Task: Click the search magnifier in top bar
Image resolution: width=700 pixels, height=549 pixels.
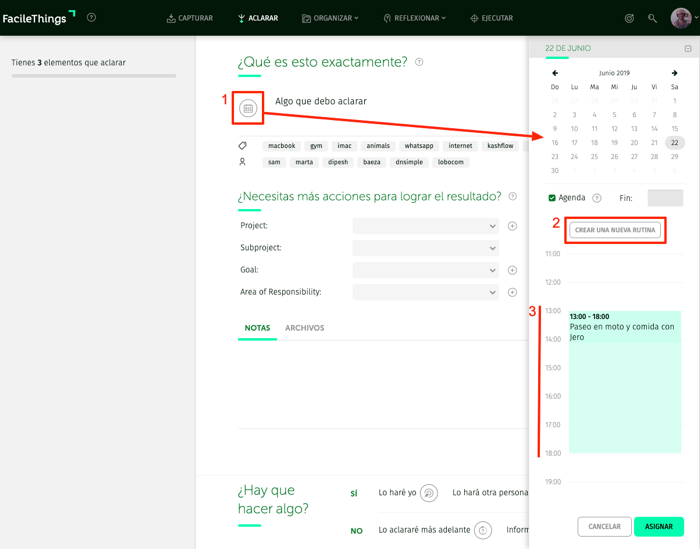Action: tap(652, 18)
